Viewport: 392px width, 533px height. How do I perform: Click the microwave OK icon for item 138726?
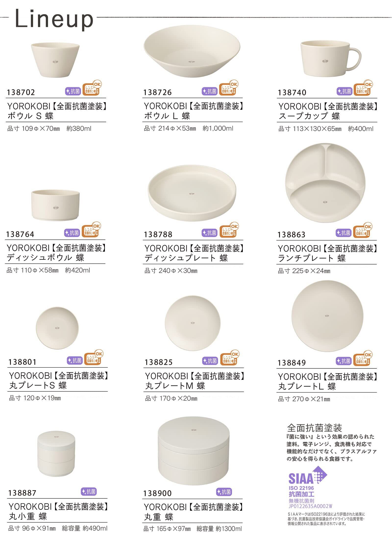[x=228, y=88]
